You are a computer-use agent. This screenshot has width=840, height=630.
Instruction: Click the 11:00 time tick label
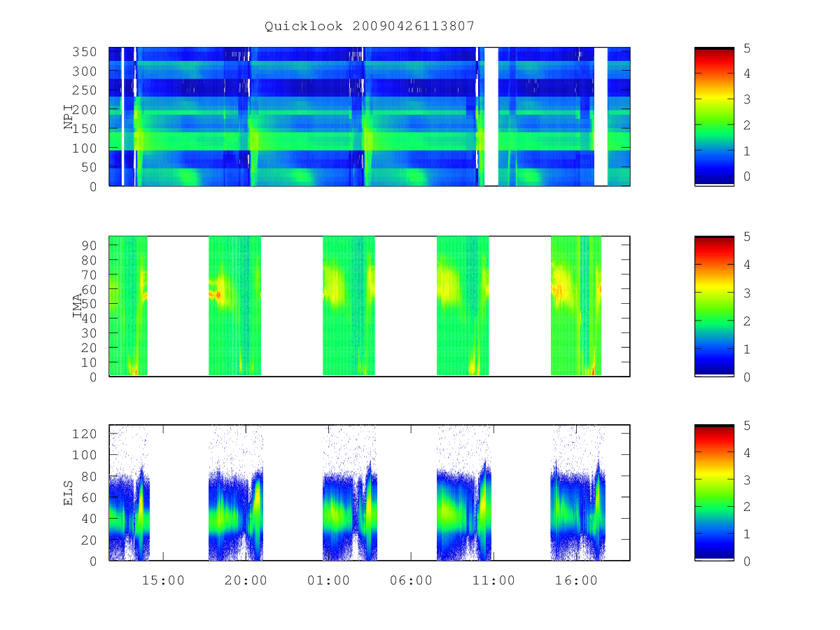(x=493, y=580)
